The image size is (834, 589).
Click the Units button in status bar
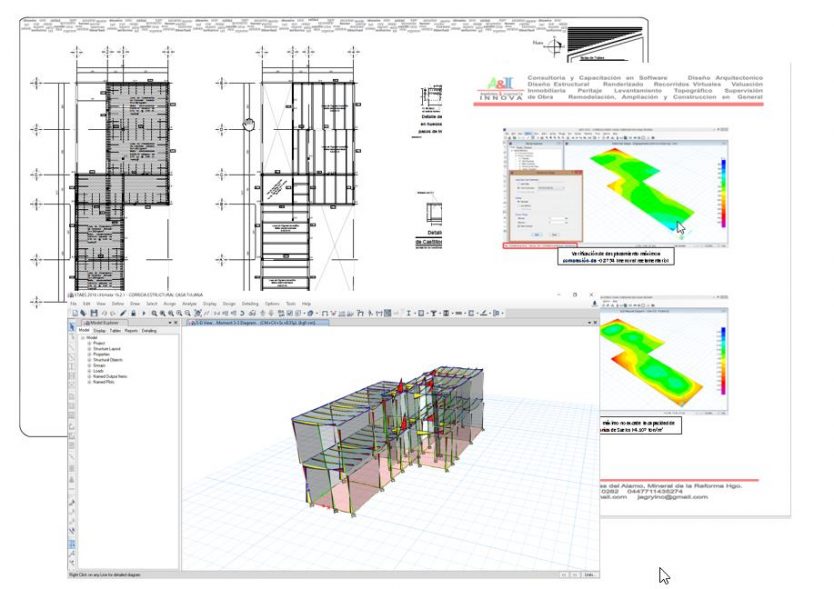[588, 574]
